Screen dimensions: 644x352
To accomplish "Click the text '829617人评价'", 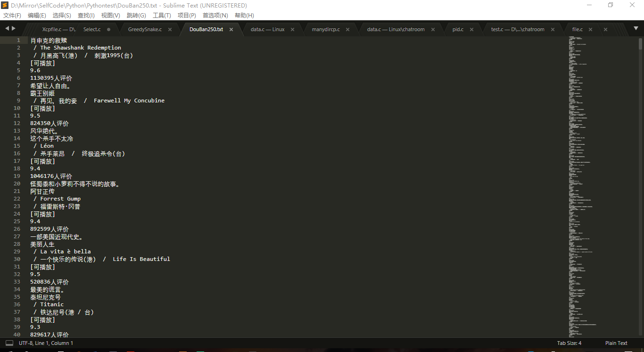I will [50, 335].
